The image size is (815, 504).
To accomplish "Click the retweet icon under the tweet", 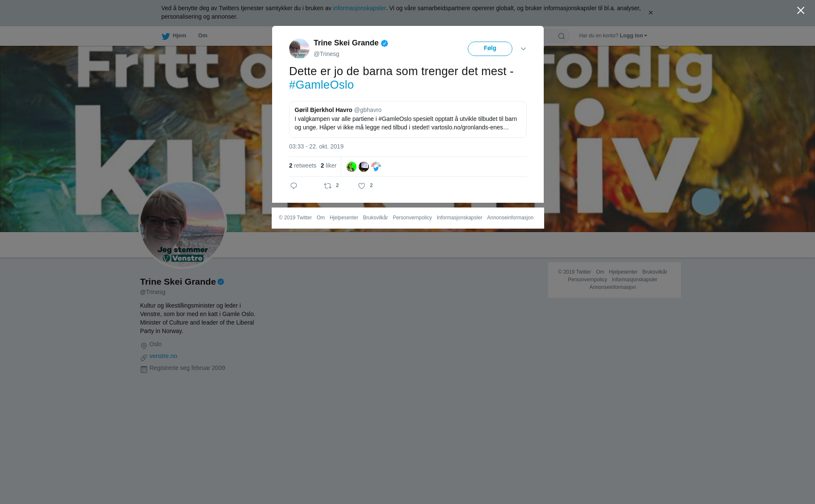I will [x=328, y=186].
